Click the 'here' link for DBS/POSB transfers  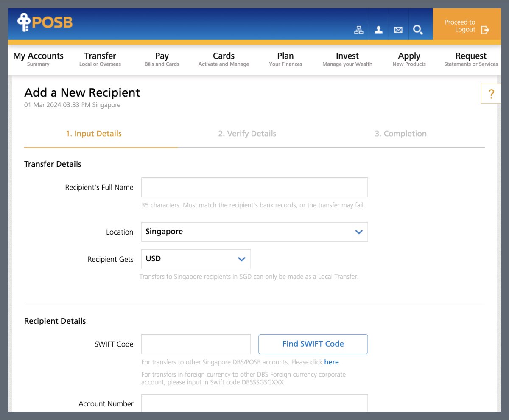pos(331,362)
